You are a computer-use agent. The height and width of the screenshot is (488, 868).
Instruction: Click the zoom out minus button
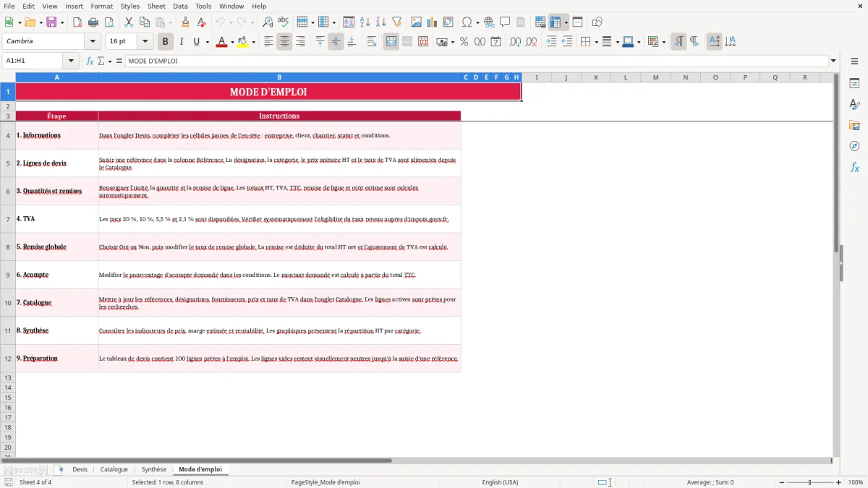pos(782,482)
